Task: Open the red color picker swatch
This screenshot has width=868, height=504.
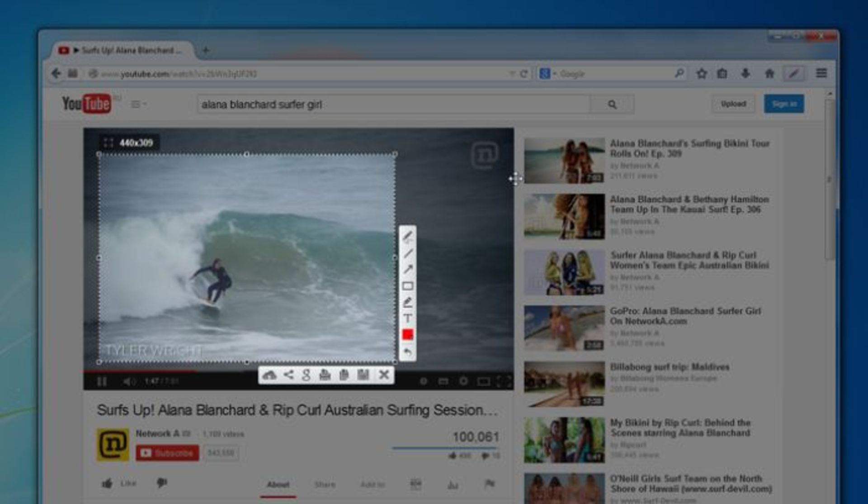Action: coord(408,335)
